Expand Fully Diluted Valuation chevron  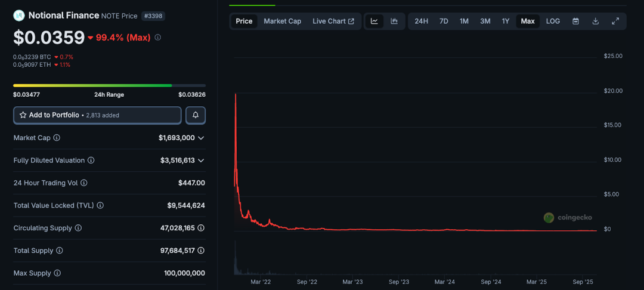tap(201, 161)
